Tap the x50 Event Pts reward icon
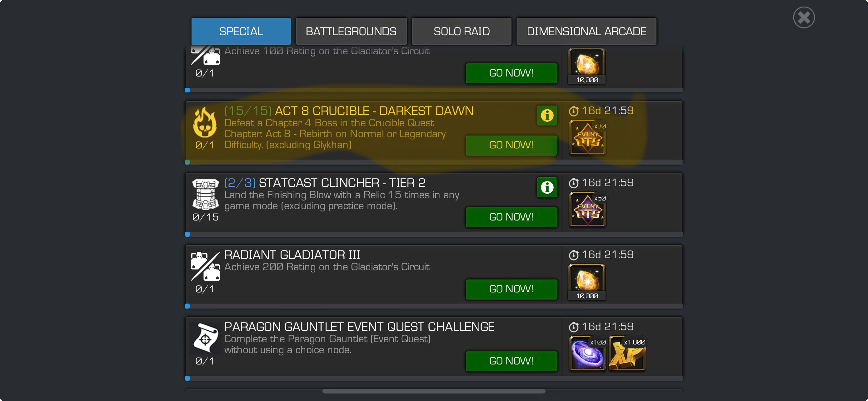 (587, 210)
